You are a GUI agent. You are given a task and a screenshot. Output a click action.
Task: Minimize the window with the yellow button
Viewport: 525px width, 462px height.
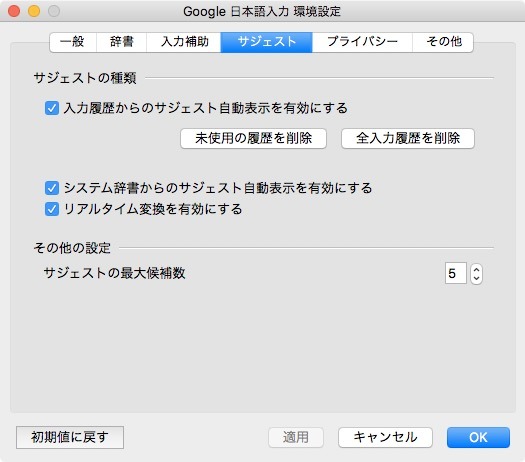(x=34, y=11)
